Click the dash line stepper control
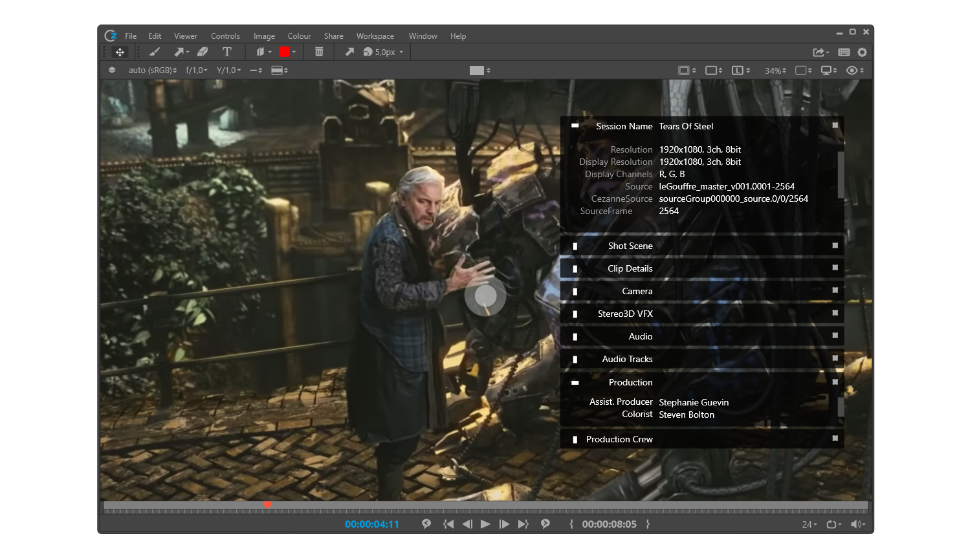 256,70
